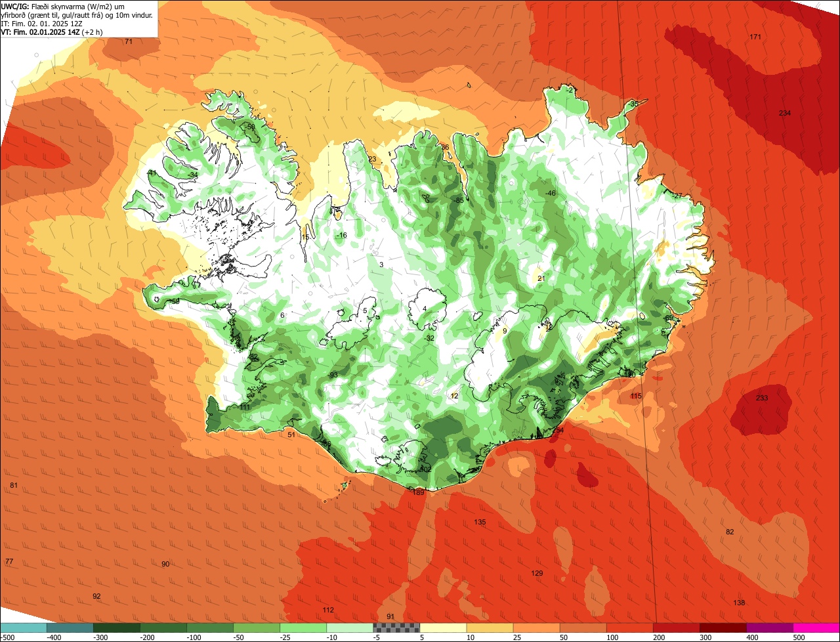Click the purple legend swatch between 400 and 500

770,628
